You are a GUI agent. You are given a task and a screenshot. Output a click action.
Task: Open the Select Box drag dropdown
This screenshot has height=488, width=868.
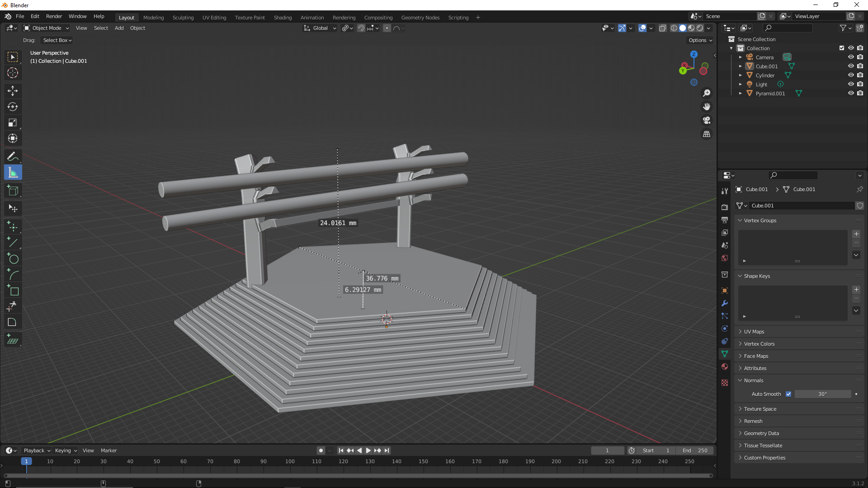pyautogui.click(x=57, y=40)
